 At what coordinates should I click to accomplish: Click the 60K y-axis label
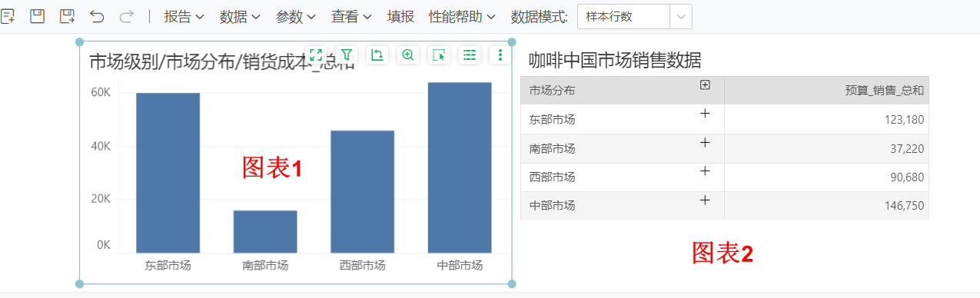coord(101,92)
